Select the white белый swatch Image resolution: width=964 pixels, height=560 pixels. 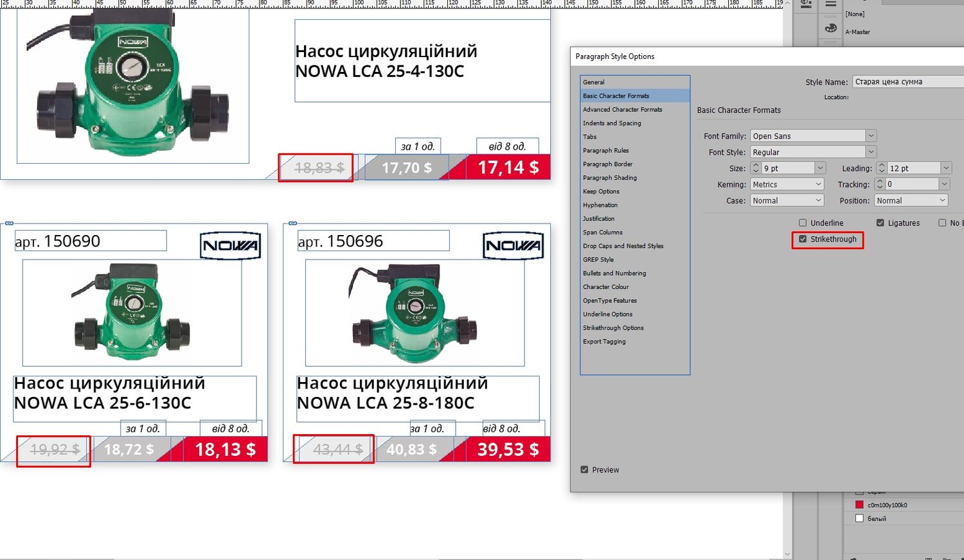859,518
